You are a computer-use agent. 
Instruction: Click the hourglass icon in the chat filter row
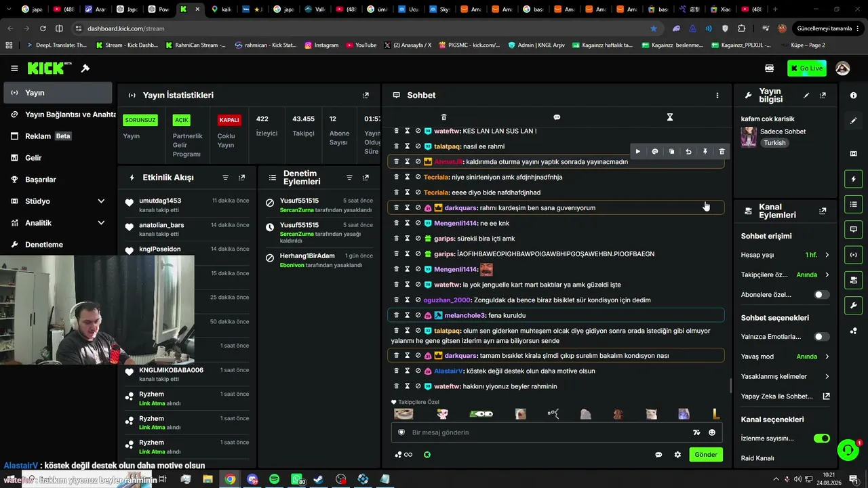[x=670, y=117]
